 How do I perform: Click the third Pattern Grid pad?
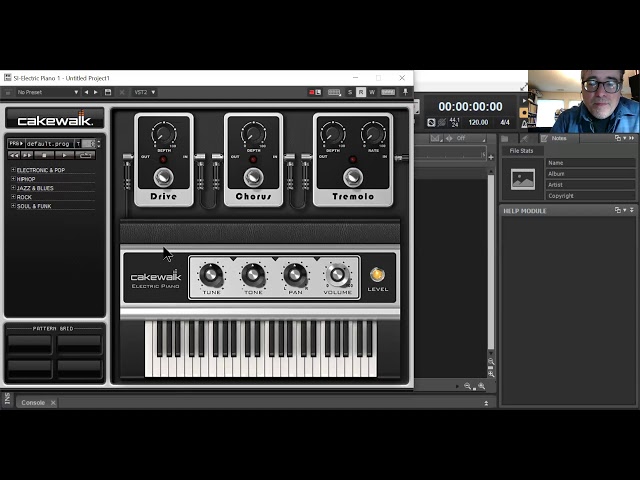[30, 369]
